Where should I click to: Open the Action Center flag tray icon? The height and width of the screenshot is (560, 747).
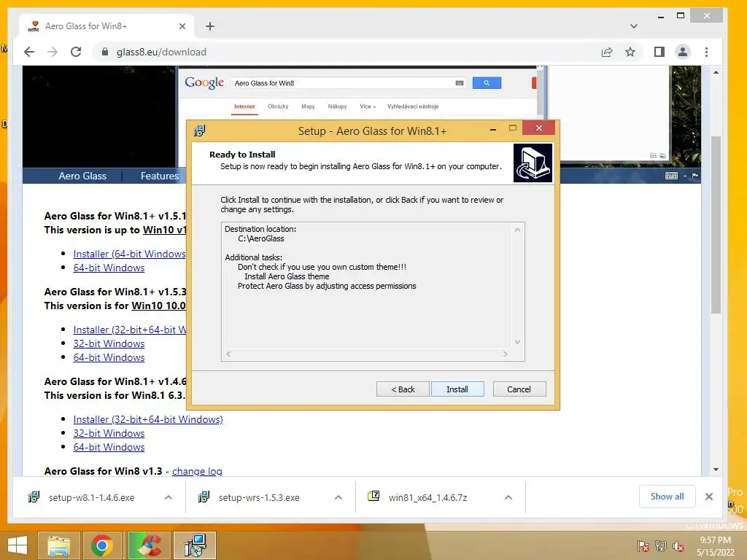(643, 546)
